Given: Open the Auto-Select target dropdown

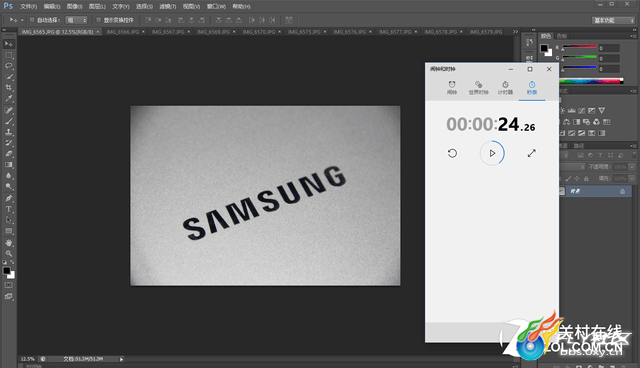Looking at the screenshot, I should click(x=76, y=20).
